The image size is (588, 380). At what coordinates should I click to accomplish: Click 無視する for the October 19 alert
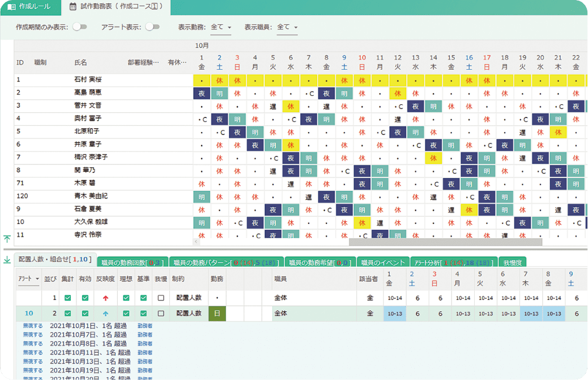33,370
